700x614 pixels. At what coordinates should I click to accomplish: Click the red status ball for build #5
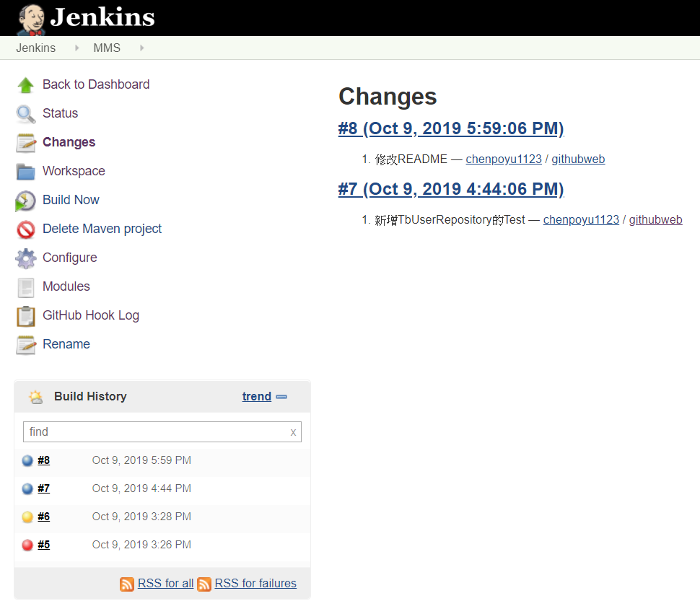coord(27,545)
